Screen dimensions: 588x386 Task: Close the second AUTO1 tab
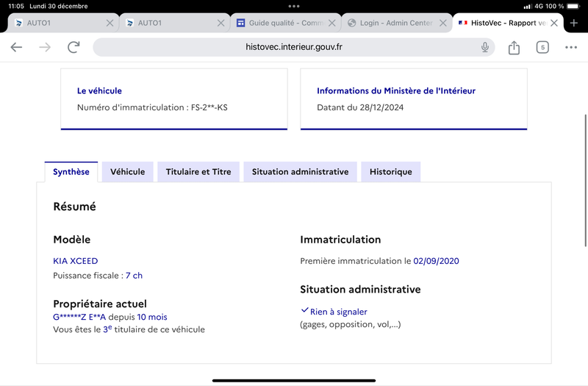tap(221, 24)
